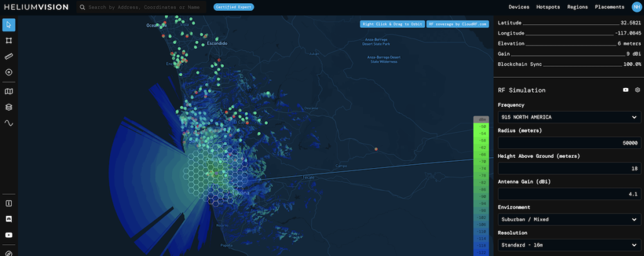Select the rectangle area selection tool

tap(9, 40)
